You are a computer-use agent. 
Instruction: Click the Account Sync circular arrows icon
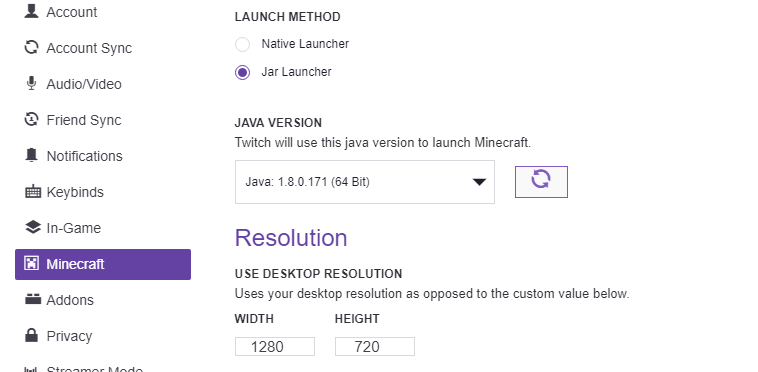point(31,47)
